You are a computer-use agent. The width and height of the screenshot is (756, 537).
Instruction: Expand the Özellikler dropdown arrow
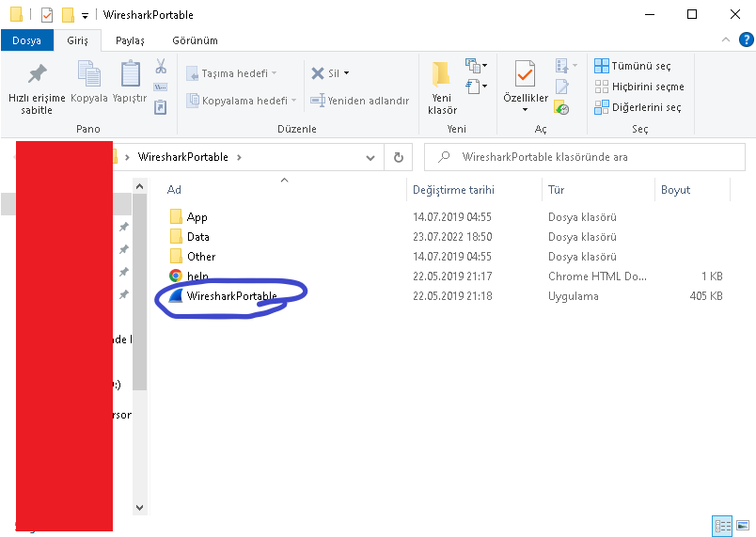(x=525, y=110)
